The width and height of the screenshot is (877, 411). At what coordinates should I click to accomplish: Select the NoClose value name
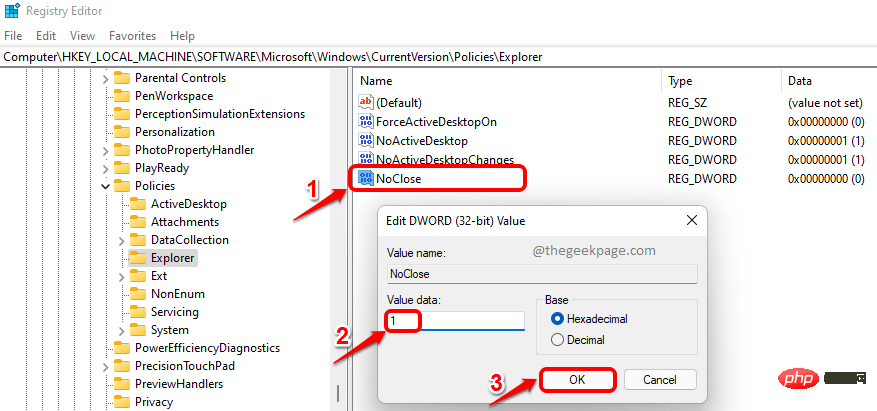[x=399, y=179]
